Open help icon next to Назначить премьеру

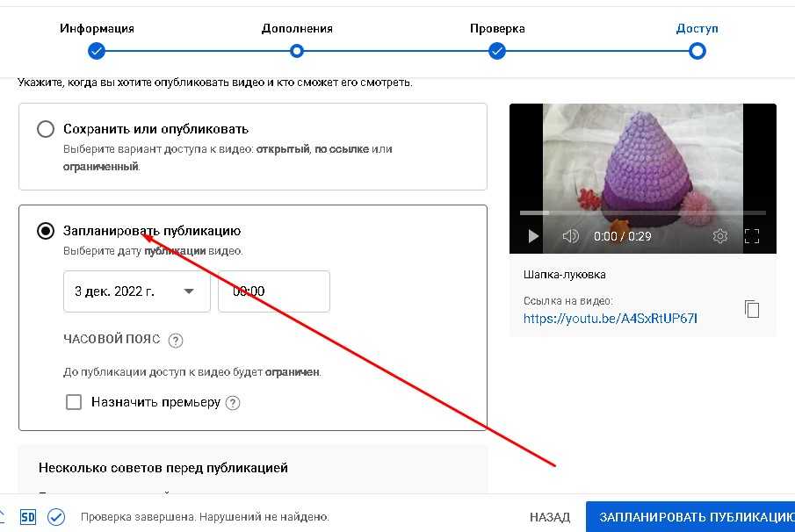coord(233,403)
